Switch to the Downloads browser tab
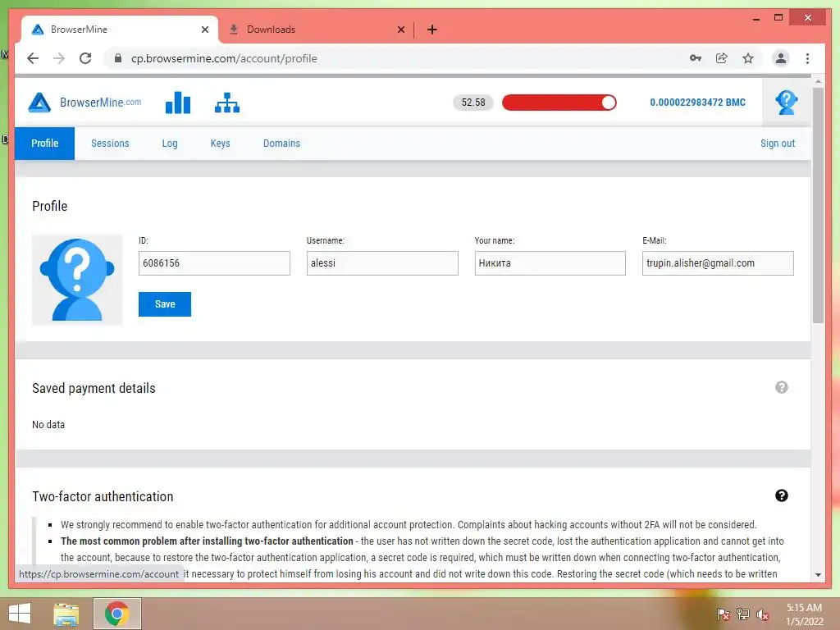This screenshot has width=840, height=630. [316, 30]
